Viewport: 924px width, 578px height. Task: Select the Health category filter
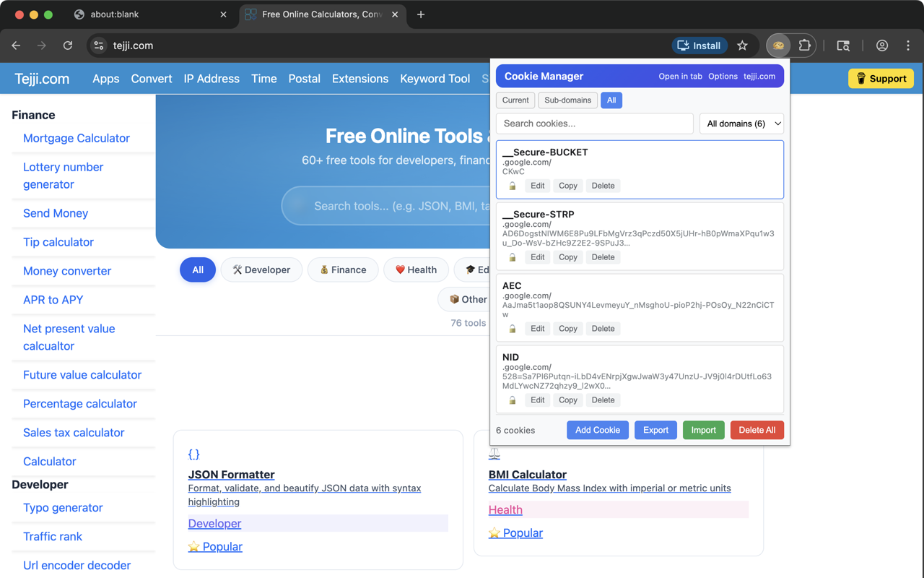416,270
